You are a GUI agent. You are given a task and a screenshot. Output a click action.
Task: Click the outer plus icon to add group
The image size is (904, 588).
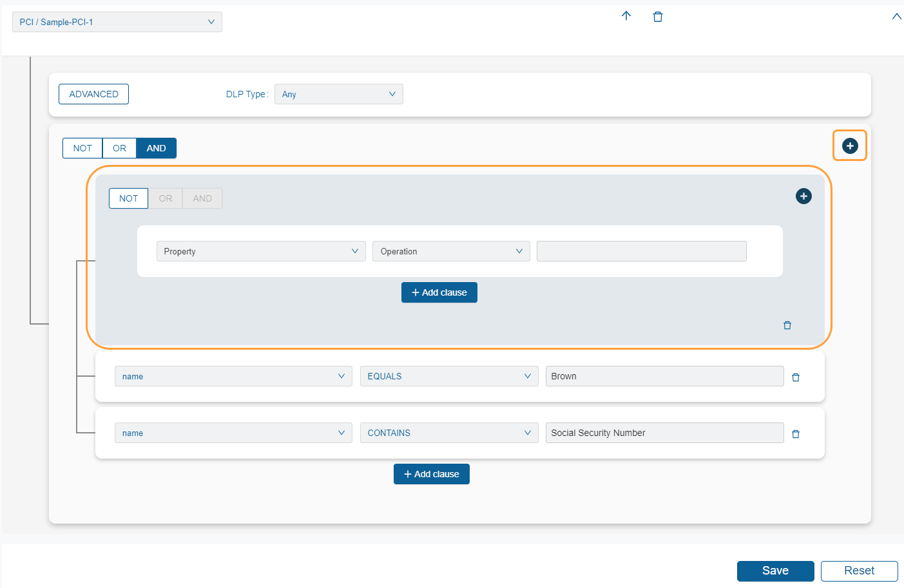click(850, 146)
